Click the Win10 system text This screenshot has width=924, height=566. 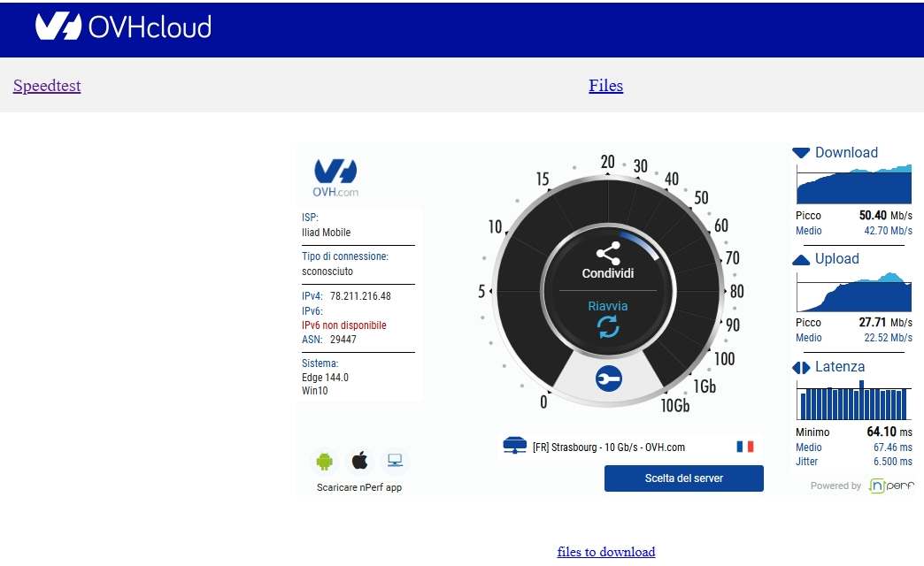315,391
